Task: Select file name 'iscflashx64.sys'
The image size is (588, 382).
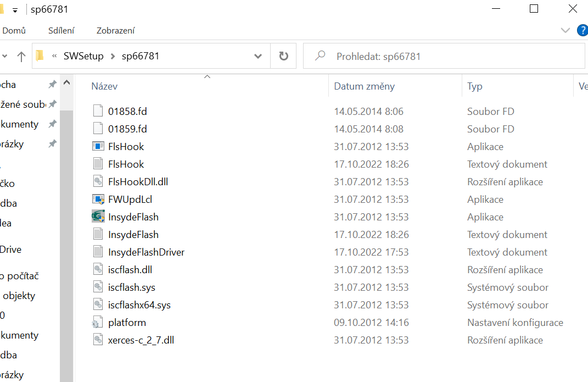Action: click(139, 305)
